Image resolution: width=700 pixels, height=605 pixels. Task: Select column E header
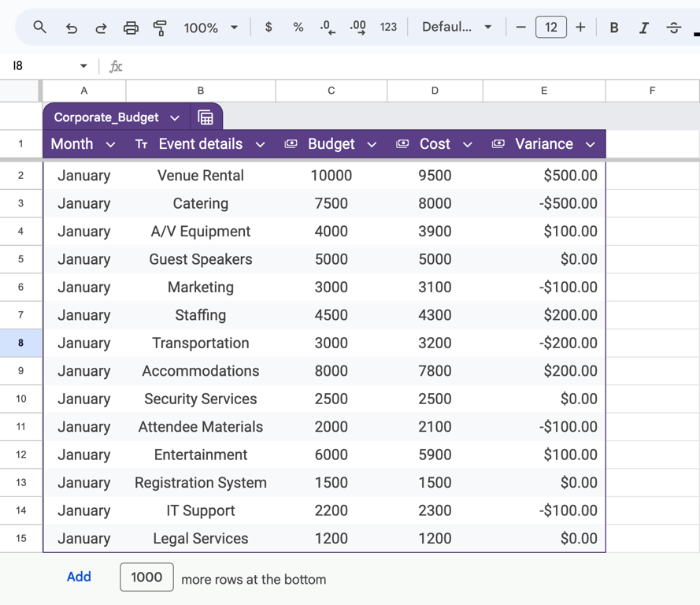pos(544,91)
